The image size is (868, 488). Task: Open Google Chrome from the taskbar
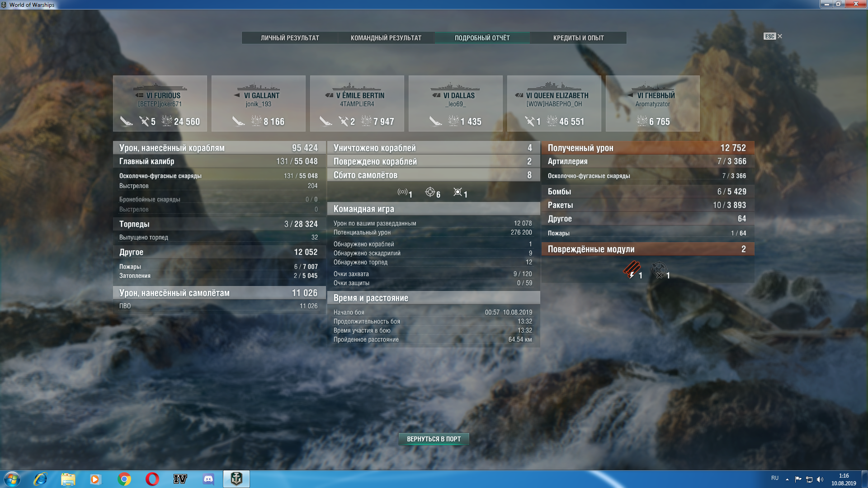tap(124, 479)
